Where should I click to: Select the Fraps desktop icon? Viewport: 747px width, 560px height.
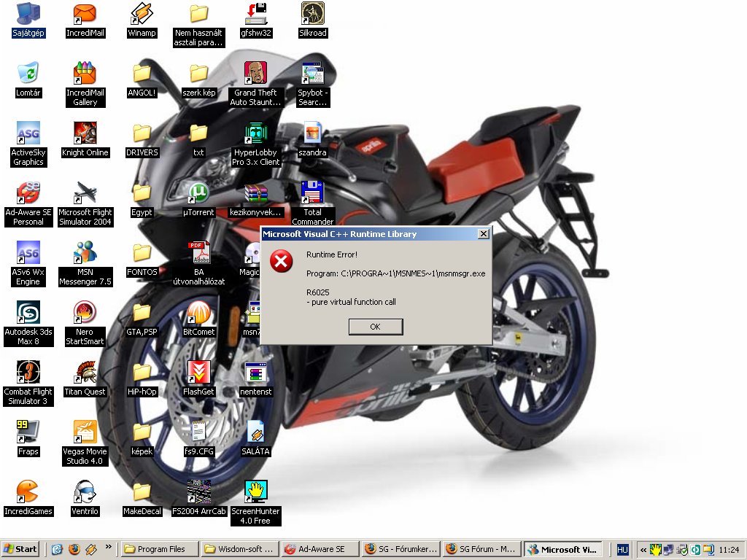click(28, 432)
